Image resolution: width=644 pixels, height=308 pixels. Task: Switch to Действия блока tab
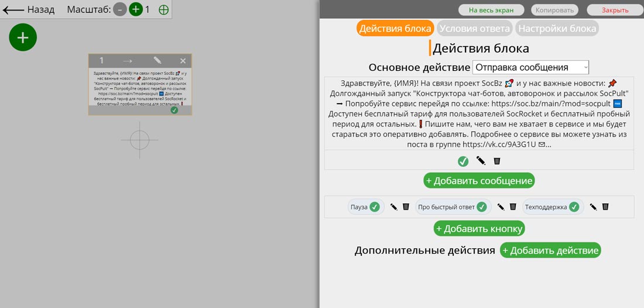click(x=395, y=29)
